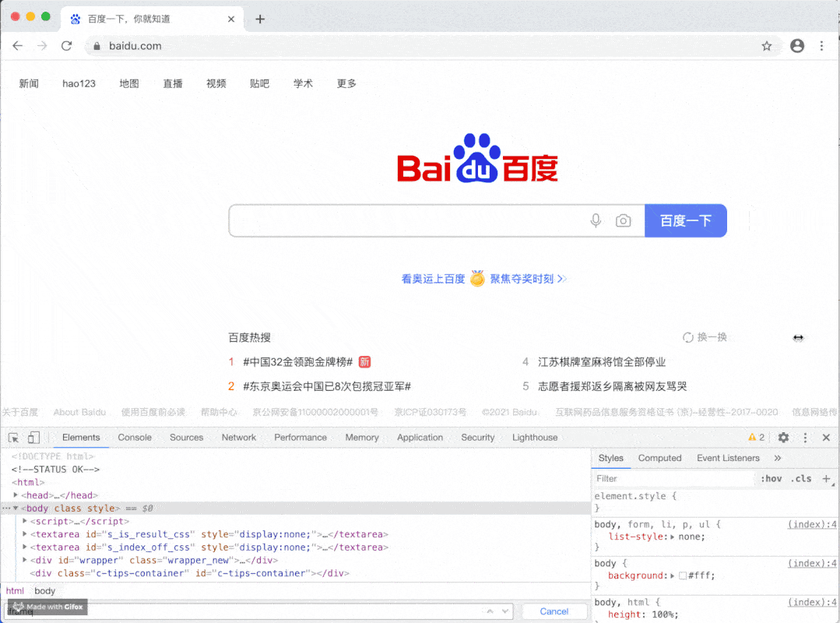Reload the Baidu page
Viewport: 840px width, 623px height.
(66, 46)
